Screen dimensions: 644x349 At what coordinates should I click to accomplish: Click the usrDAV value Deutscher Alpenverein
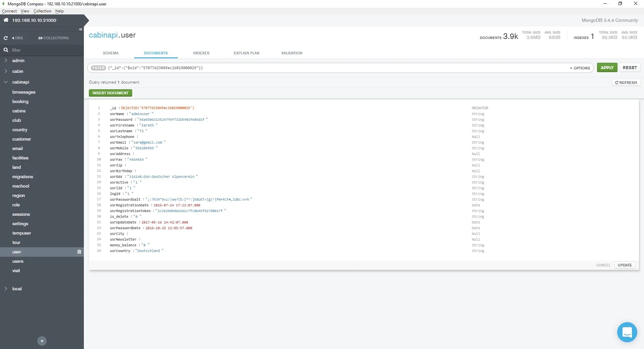pyautogui.click(x=162, y=177)
